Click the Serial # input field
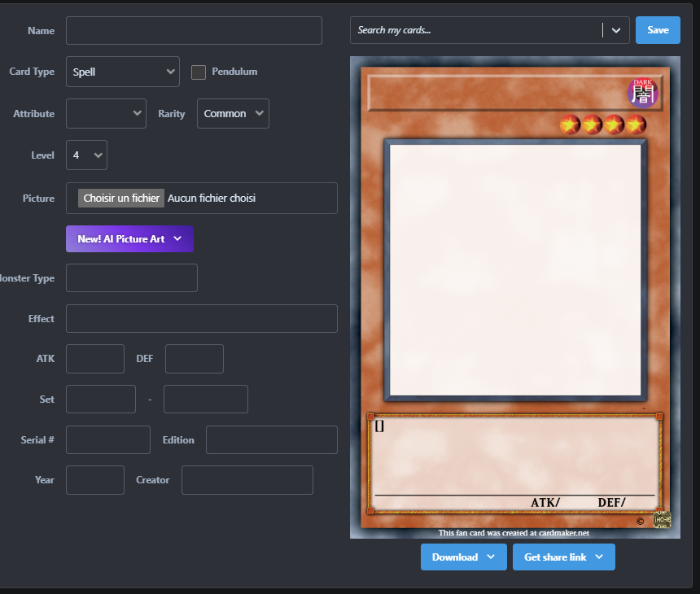700x594 pixels. click(x=108, y=439)
